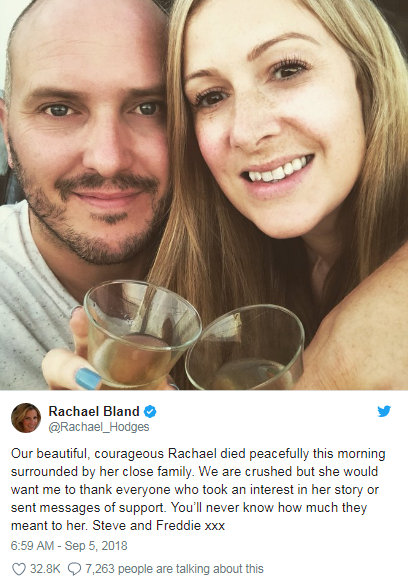Click the left drinking glass in photo
Viewport: 408px width, 583px height.
[x=142, y=335]
